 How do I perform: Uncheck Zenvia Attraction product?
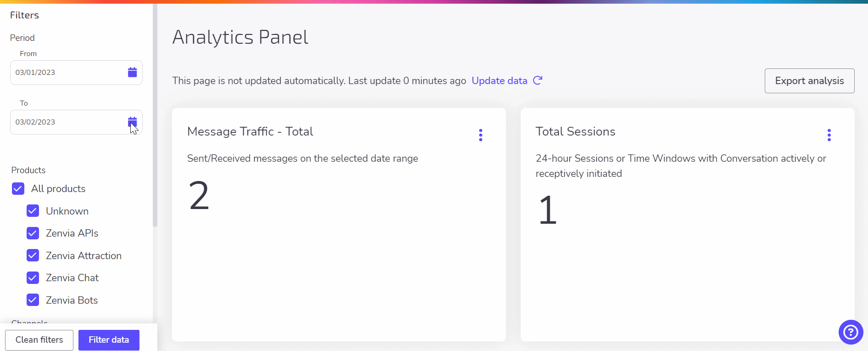(x=33, y=255)
